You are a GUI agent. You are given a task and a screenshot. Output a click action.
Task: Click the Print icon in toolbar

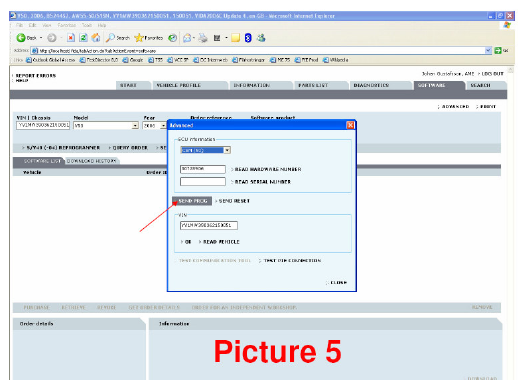click(x=203, y=38)
